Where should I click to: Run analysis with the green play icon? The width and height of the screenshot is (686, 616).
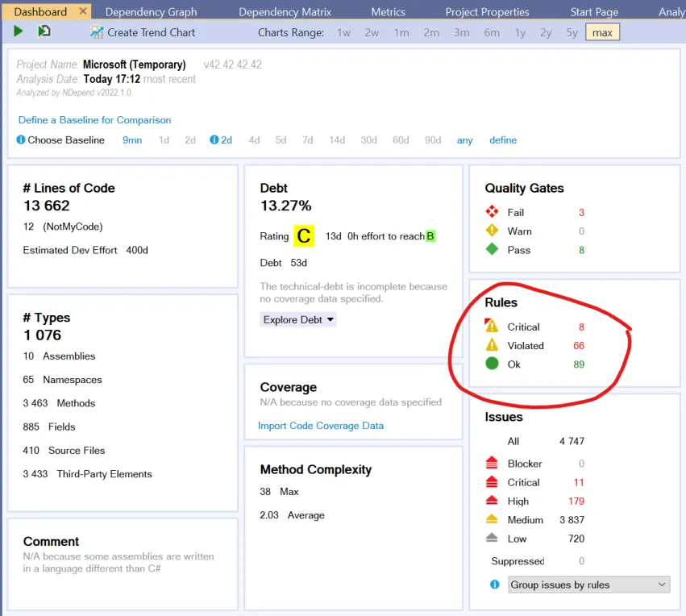[x=18, y=31]
